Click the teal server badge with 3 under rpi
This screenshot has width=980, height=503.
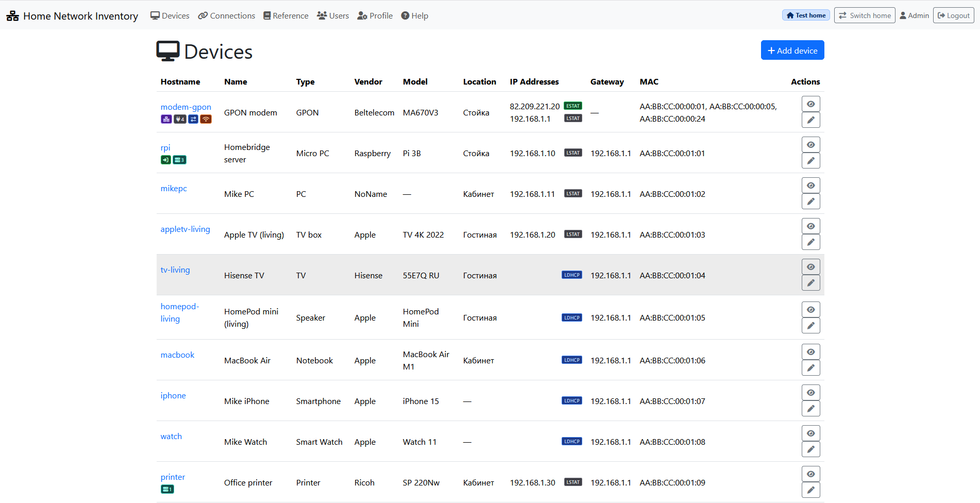pyautogui.click(x=180, y=160)
